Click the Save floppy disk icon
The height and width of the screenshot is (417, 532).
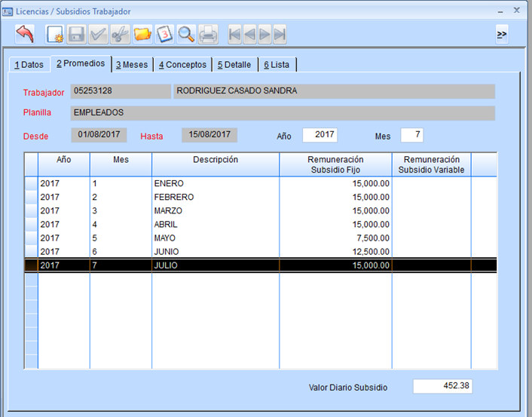pyautogui.click(x=76, y=34)
